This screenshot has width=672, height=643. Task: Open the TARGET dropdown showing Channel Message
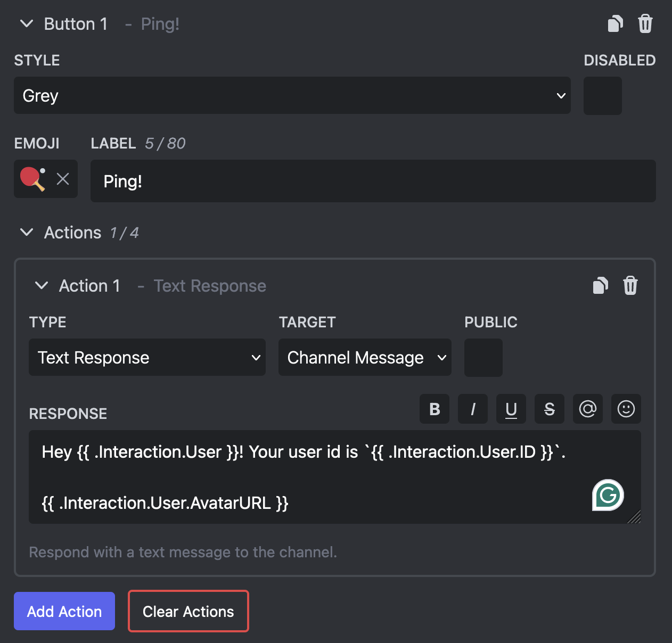(x=364, y=357)
